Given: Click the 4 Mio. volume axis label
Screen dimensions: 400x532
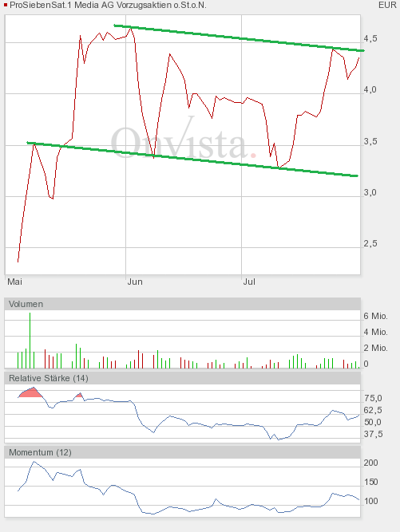Looking at the screenshot, I should pos(375,332).
